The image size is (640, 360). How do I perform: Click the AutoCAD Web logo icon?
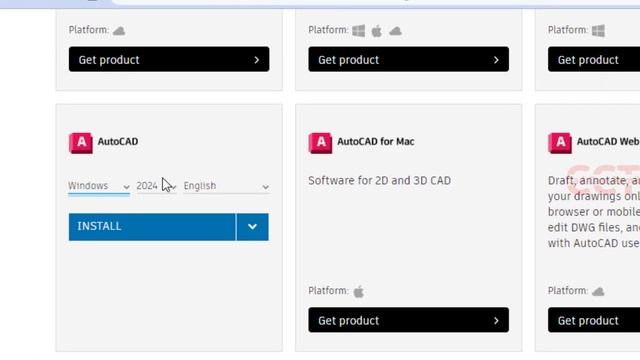(x=560, y=143)
